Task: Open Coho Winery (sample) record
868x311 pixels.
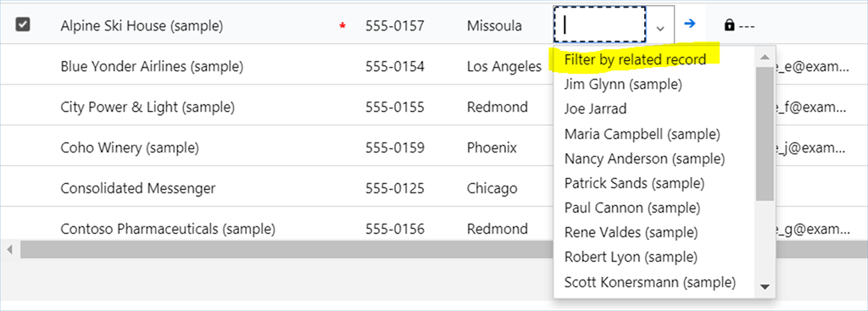Action: (x=130, y=148)
